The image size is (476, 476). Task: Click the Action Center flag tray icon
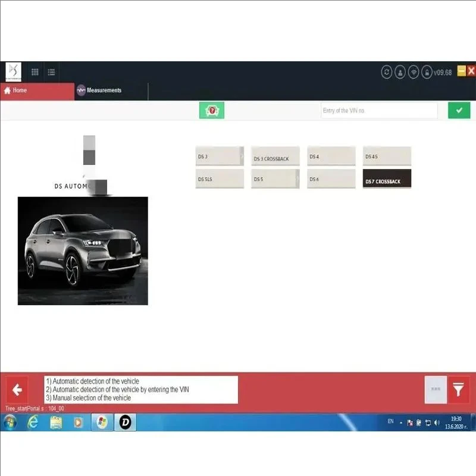tap(410, 422)
